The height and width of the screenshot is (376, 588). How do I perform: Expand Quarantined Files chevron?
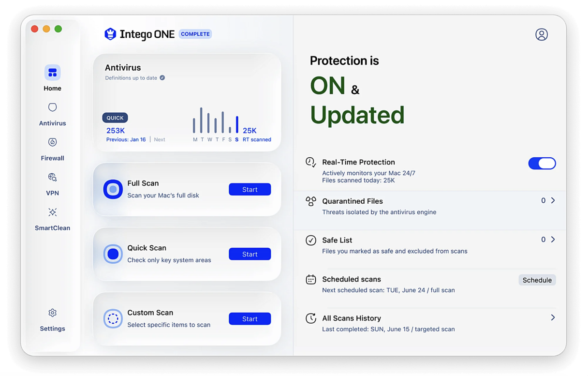point(553,200)
